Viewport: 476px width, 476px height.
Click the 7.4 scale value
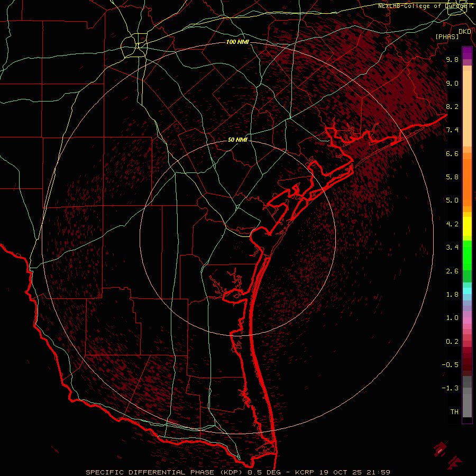452,130
